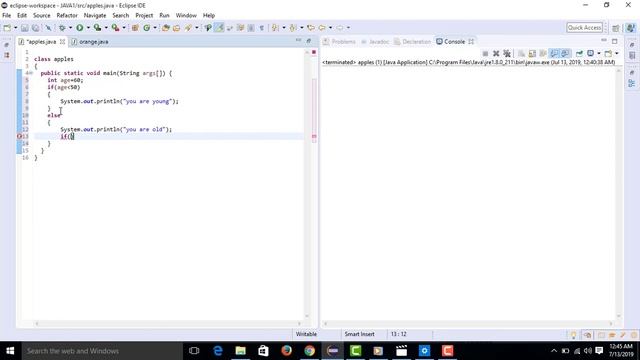
Task: Toggle Show Console on Standard Out
Action: pos(554,53)
